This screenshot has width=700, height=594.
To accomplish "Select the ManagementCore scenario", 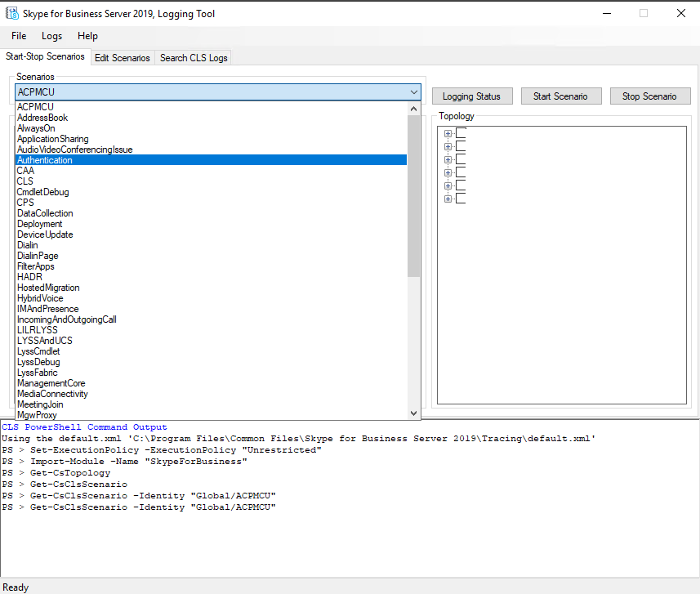I will [212, 383].
